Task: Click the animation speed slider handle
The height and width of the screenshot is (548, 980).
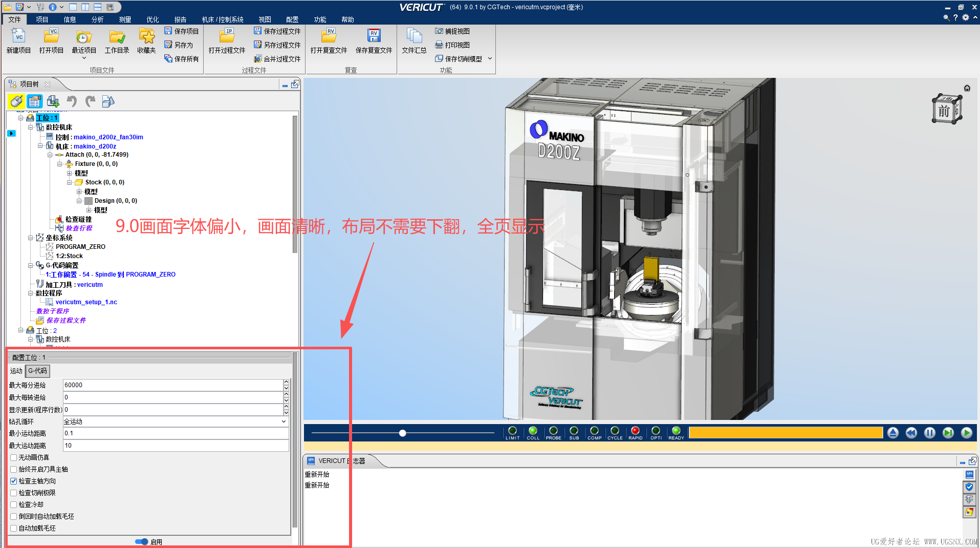Action: [x=403, y=433]
